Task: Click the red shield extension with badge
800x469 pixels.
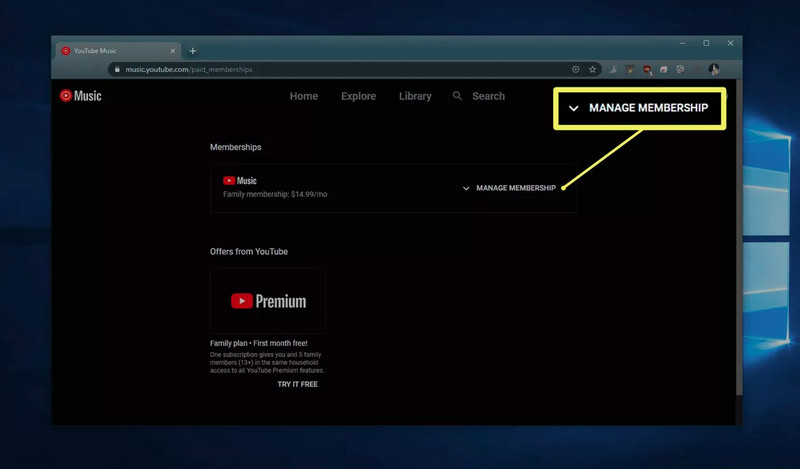Action: tap(647, 69)
